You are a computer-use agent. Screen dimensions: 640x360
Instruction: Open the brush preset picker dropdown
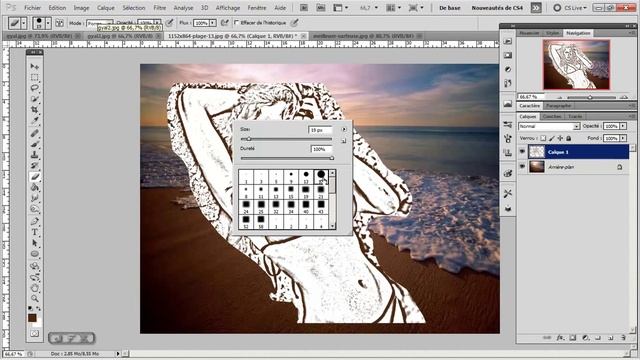48,23
